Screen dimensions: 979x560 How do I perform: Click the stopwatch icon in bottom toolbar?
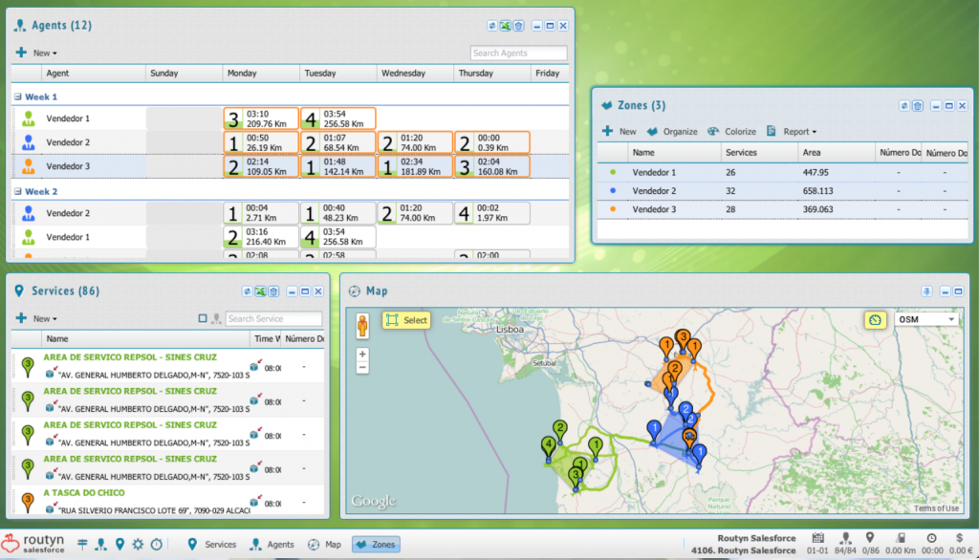156,544
